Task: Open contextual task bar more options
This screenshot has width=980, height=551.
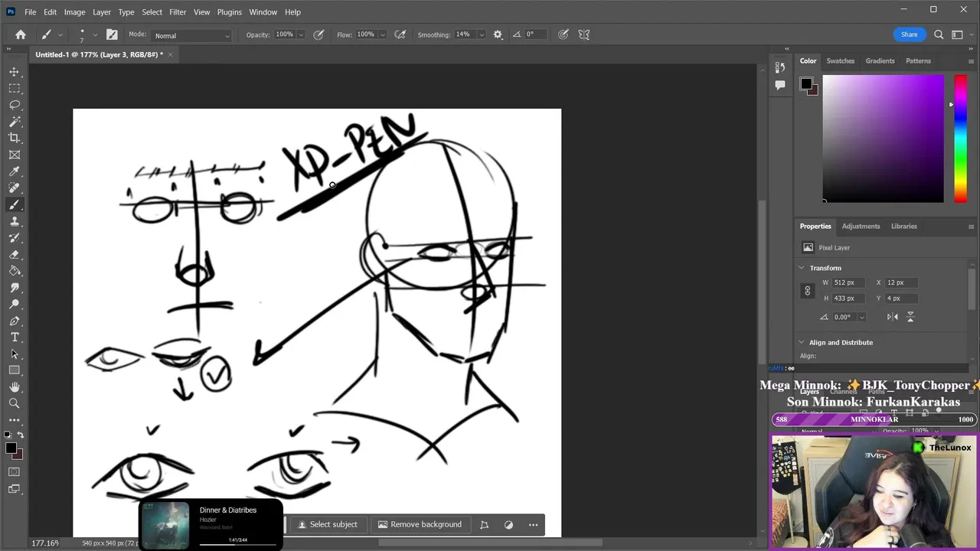Action: pyautogui.click(x=533, y=524)
